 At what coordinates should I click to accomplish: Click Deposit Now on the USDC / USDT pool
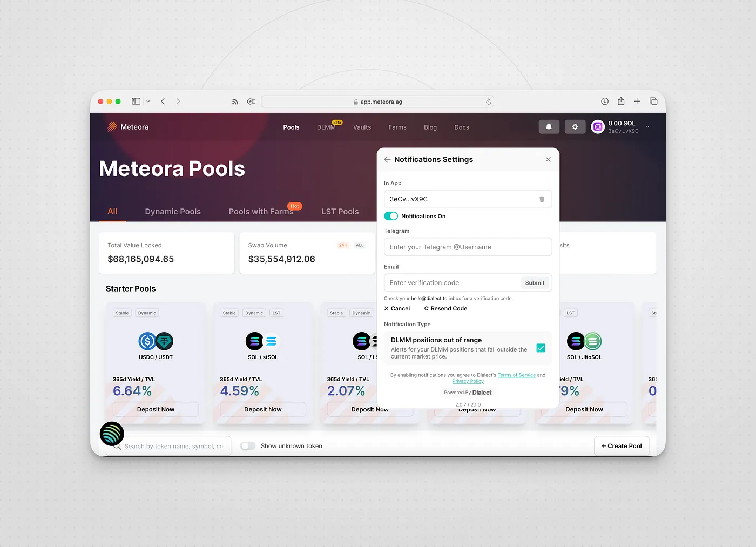pyautogui.click(x=156, y=409)
